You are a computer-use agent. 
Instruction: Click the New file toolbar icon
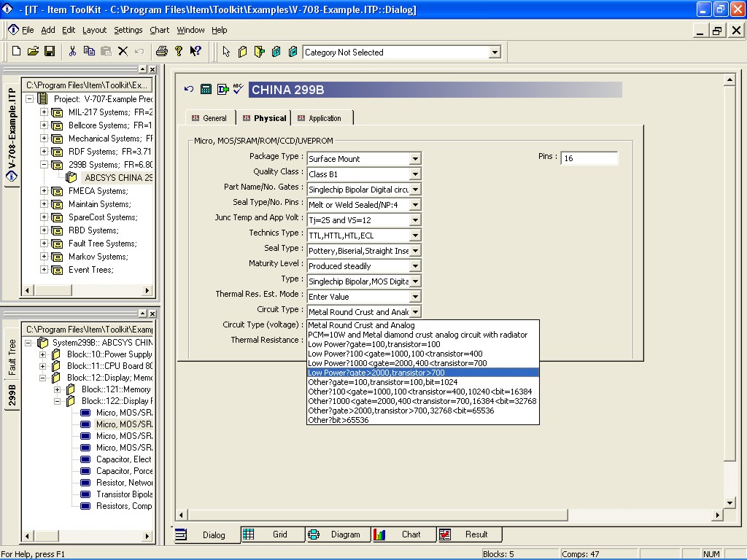tap(16, 51)
